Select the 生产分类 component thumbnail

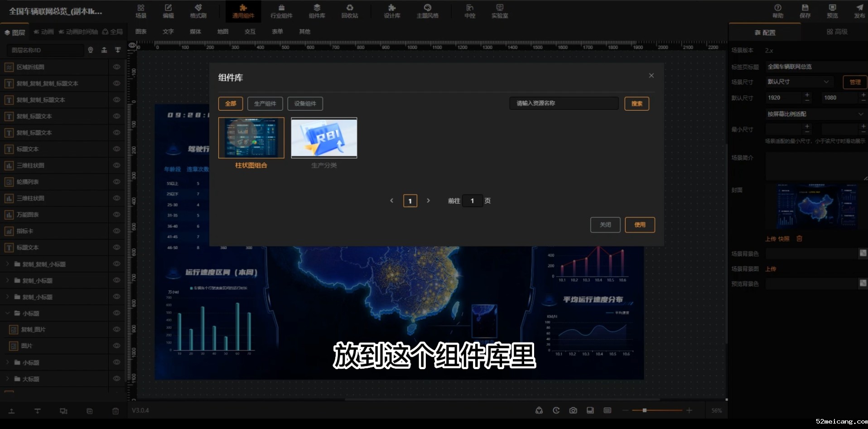(324, 138)
